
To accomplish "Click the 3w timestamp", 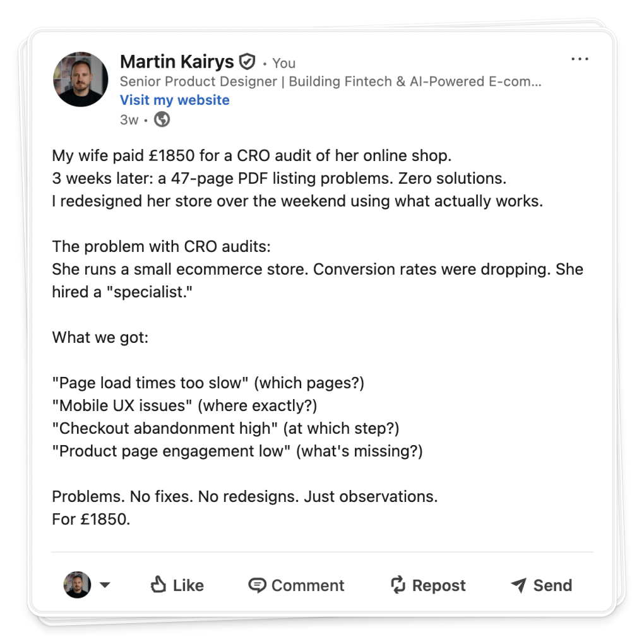I will (x=129, y=119).
